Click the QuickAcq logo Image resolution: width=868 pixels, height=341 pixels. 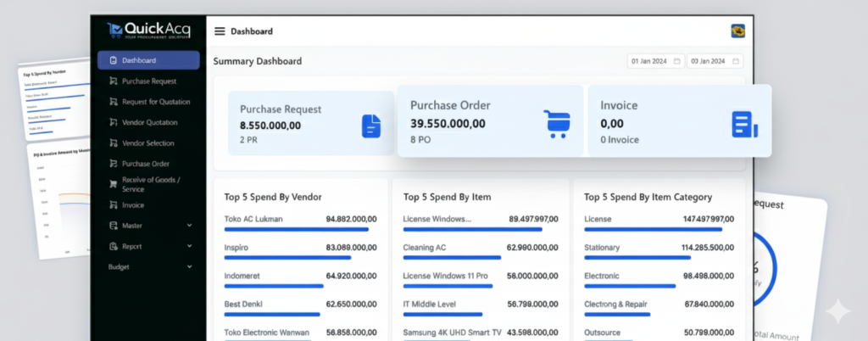(148, 31)
